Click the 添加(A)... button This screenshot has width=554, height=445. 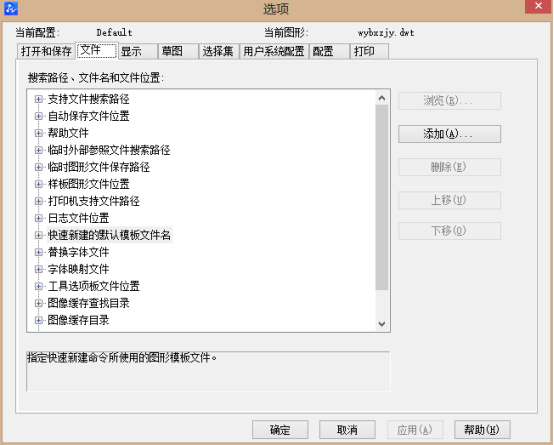pos(449,134)
